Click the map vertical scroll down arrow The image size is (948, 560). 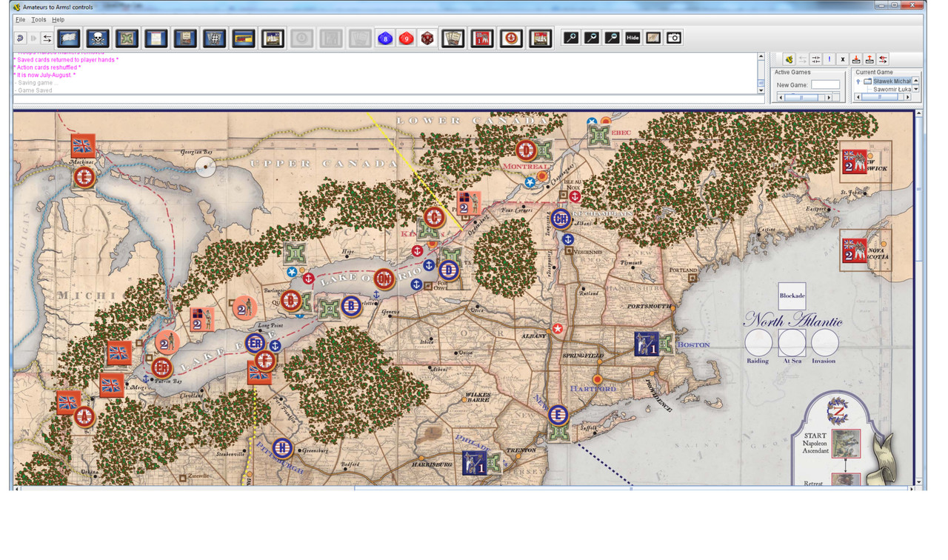click(x=919, y=482)
